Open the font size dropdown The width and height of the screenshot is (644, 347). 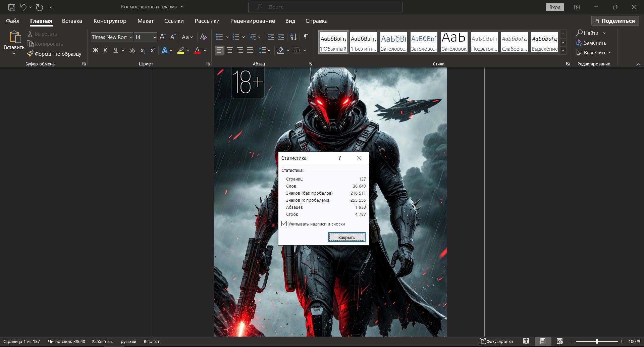click(x=154, y=37)
